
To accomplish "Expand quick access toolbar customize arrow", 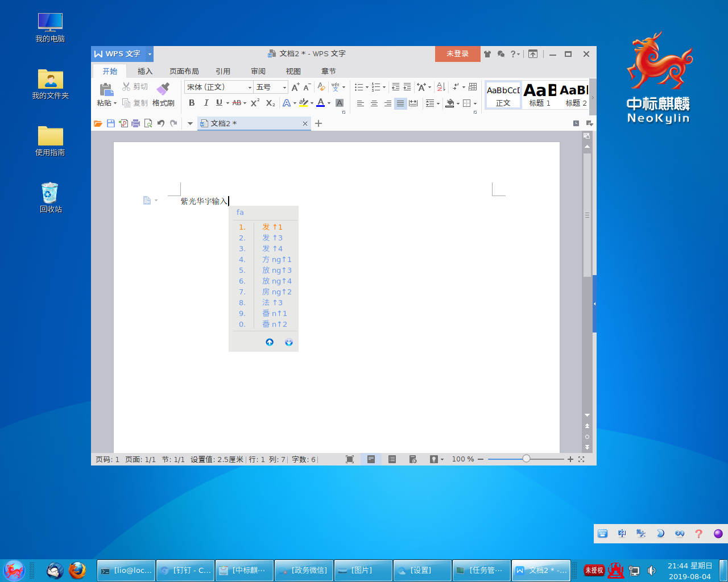I will tap(190, 123).
